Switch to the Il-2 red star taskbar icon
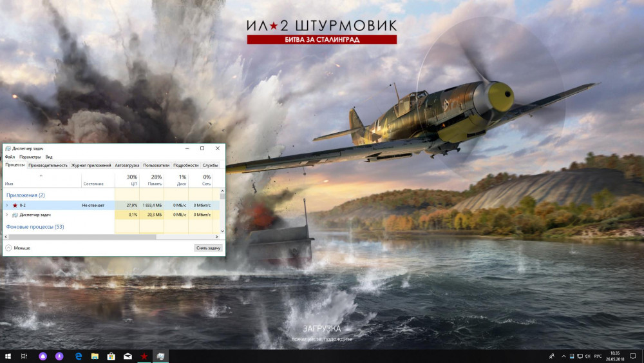The width and height of the screenshot is (644, 363). [x=144, y=356]
